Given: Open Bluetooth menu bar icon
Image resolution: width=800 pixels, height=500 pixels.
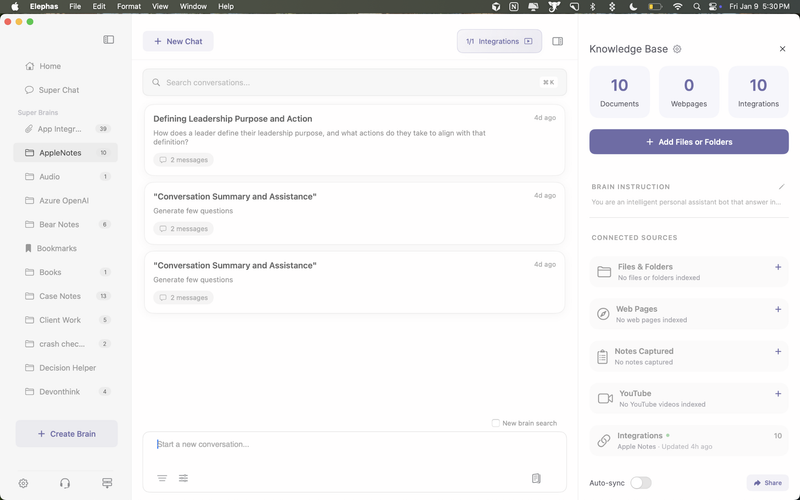Looking at the screenshot, I should click(592, 7).
